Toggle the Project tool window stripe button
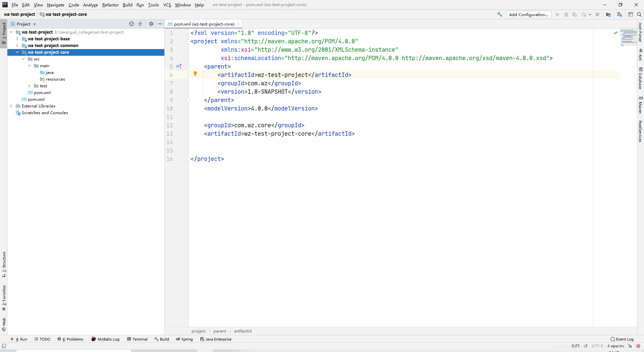This screenshot has width=644, height=352. 4,34
